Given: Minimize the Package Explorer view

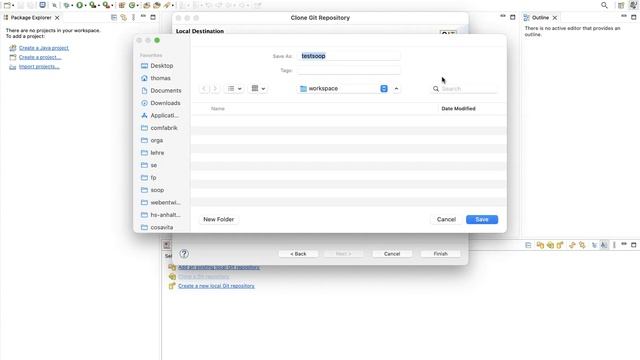Looking at the screenshot, I should coord(143,17).
